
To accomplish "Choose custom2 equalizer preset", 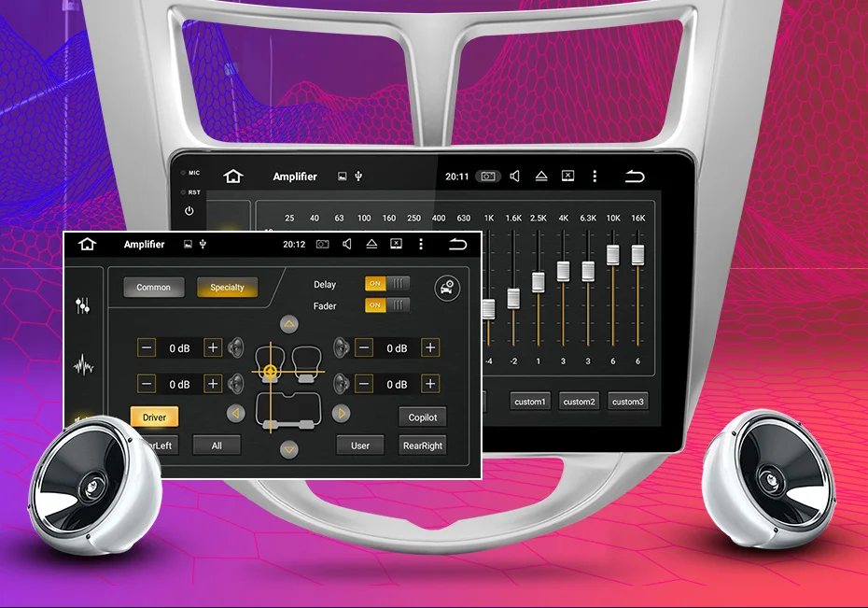I will click(x=579, y=402).
